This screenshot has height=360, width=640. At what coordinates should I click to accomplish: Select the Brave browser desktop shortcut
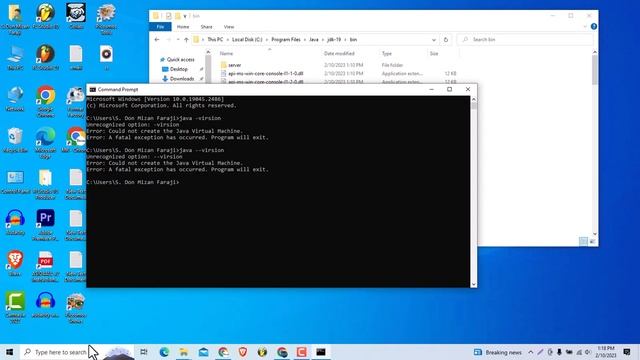(15, 263)
